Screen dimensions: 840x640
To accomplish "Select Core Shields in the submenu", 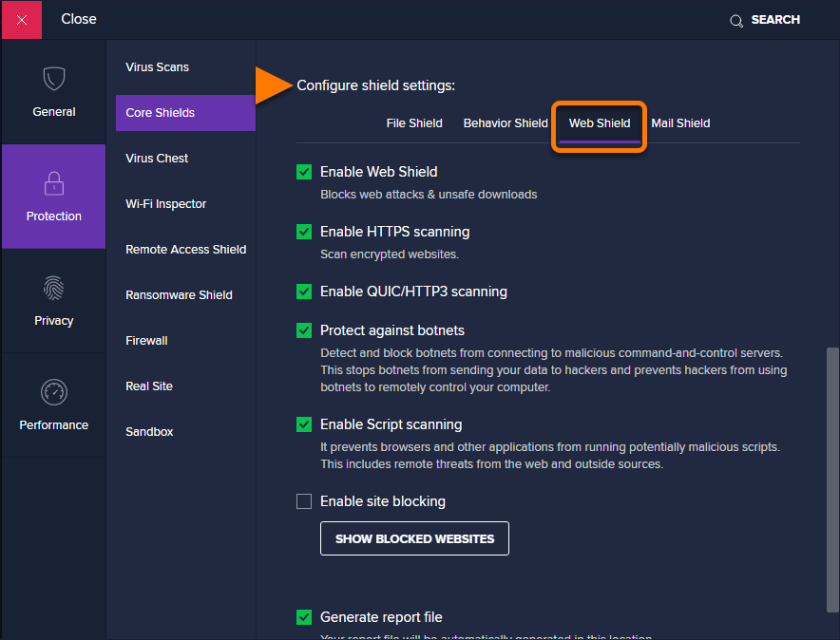I will pos(185,113).
